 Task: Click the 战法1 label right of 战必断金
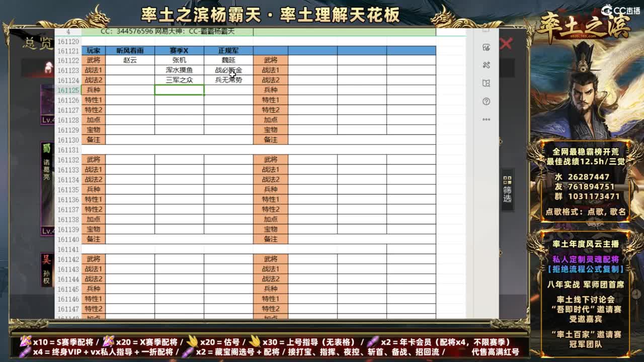pos(271,70)
